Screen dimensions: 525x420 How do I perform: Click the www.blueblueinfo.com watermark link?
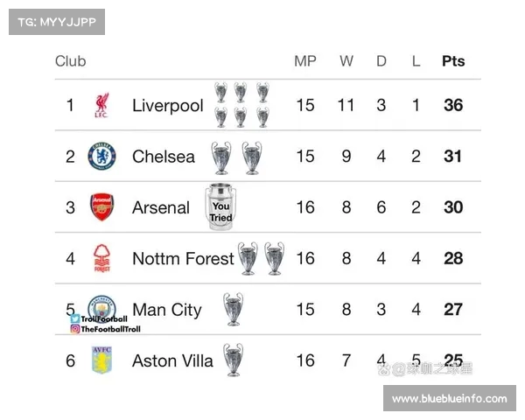point(449,398)
